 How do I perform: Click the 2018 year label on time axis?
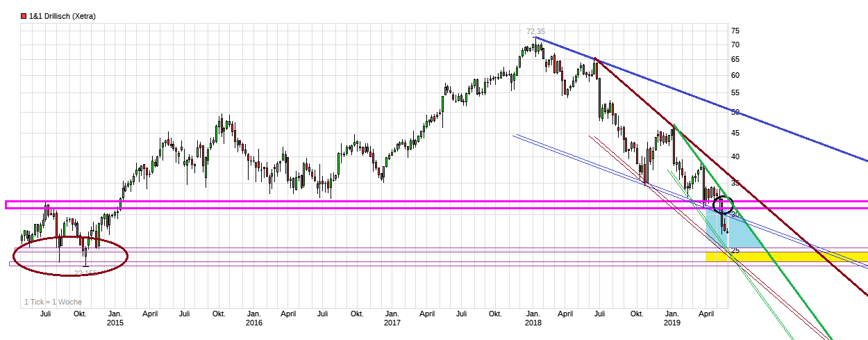coord(533,323)
